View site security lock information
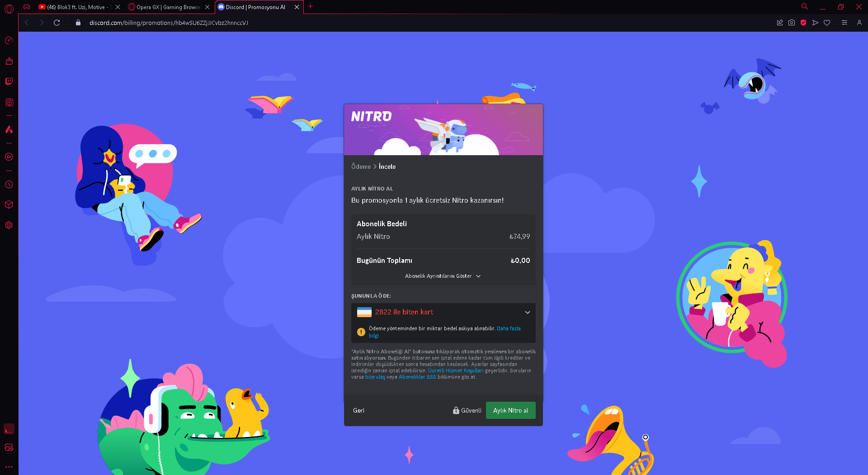Screen dimensions: 868x475 (x=78, y=23)
